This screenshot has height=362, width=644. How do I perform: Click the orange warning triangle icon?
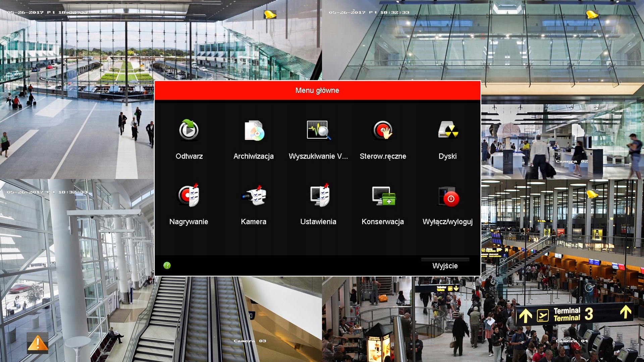[38, 343]
